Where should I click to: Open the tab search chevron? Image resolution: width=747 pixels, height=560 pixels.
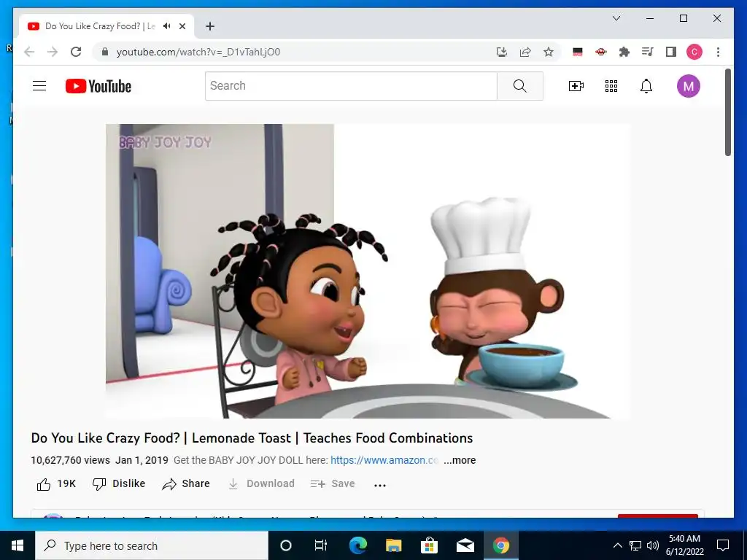click(616, 18)
